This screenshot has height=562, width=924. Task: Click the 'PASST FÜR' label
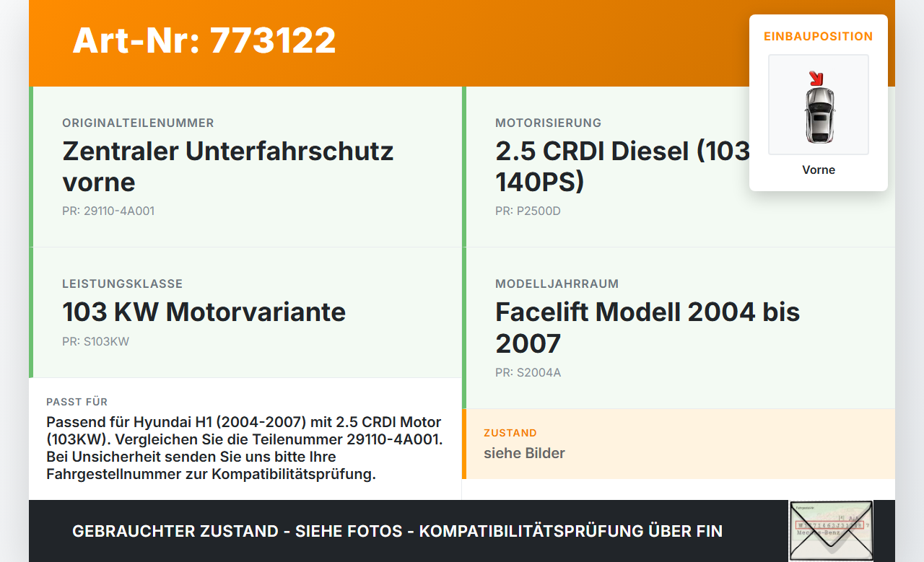[77, 402]
